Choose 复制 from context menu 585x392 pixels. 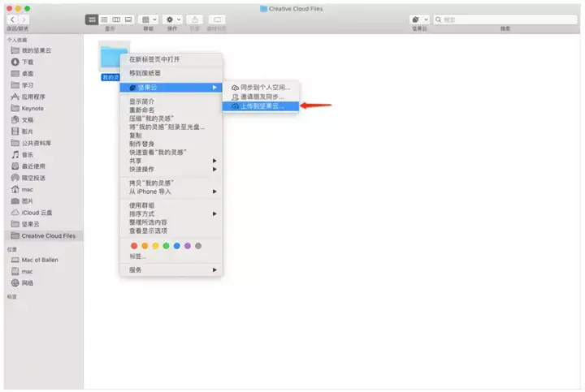171,136
